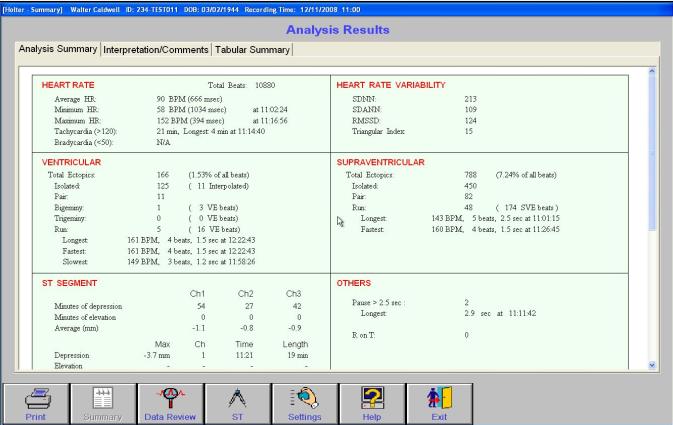The image size is (673, 425).
Task: Click SDNN value 213
Action: 470,99
